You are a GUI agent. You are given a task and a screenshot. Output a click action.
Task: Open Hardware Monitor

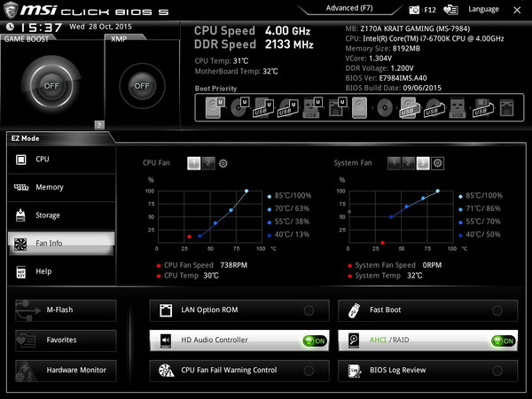[66, 371]
